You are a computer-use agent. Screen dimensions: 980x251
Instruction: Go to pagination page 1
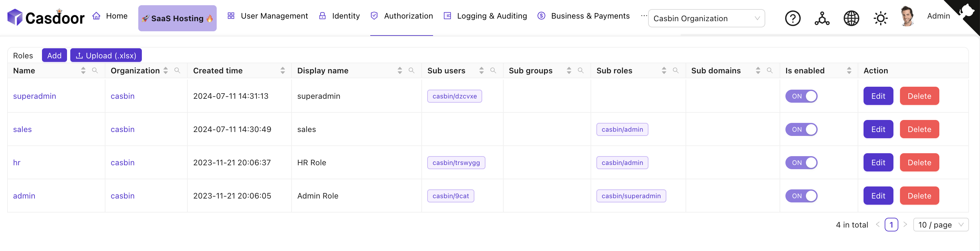[x=891, y=225]
